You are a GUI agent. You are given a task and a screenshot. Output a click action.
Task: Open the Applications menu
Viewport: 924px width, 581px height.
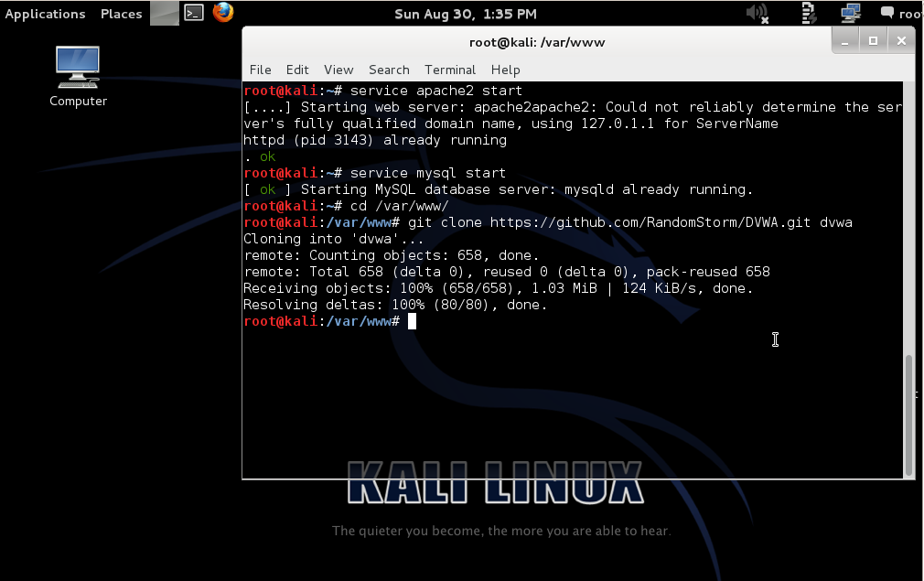45,14
